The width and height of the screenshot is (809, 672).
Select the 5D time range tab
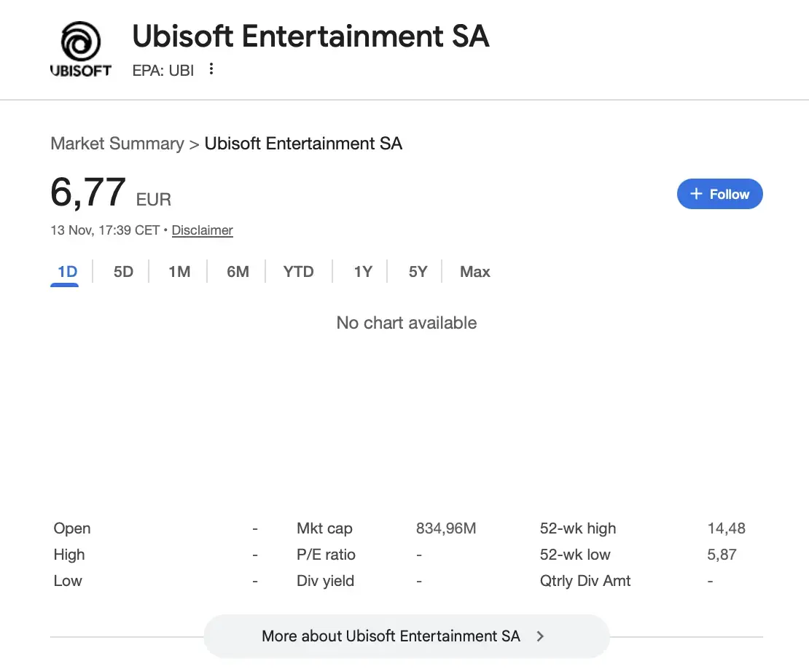click(x=122, y=271)
